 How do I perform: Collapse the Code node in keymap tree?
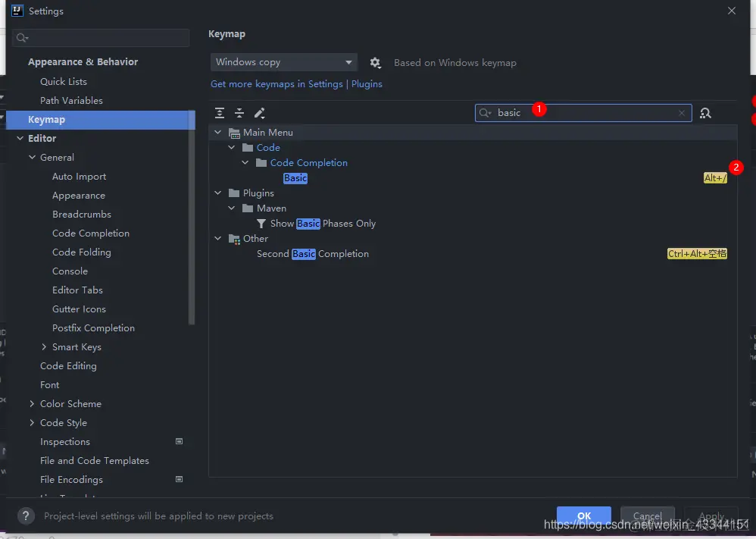pyautogui.click(x=232, y=148)
